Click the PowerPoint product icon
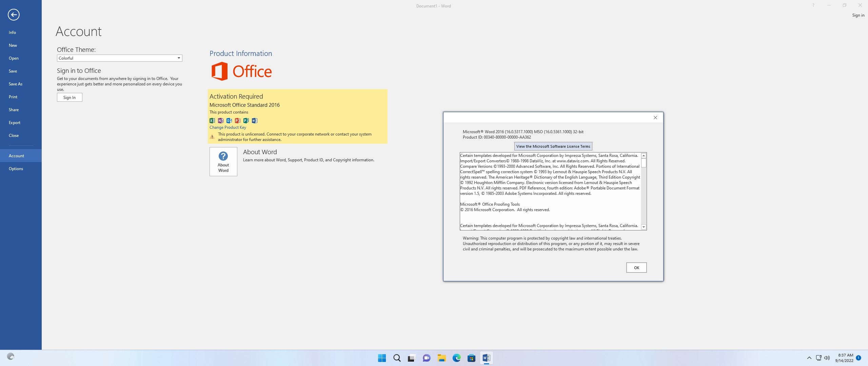868x366 pixels. pyautogui.click(x=238, y=120)
